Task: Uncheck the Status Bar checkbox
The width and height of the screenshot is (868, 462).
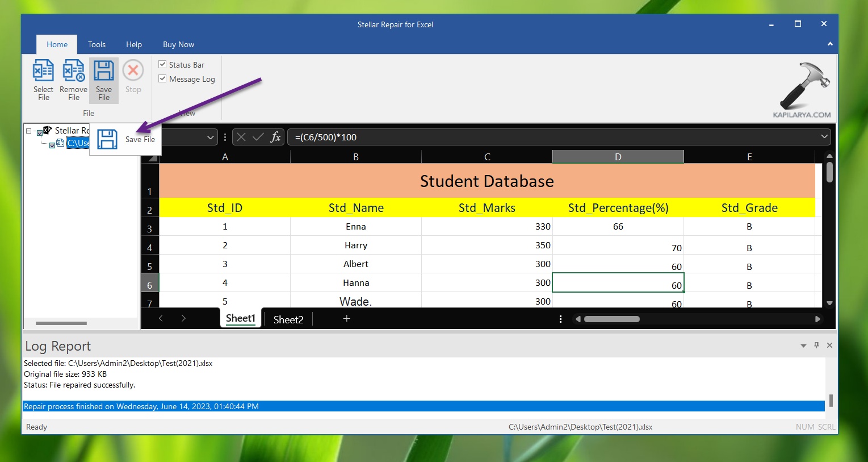Action: pos(162,65)
